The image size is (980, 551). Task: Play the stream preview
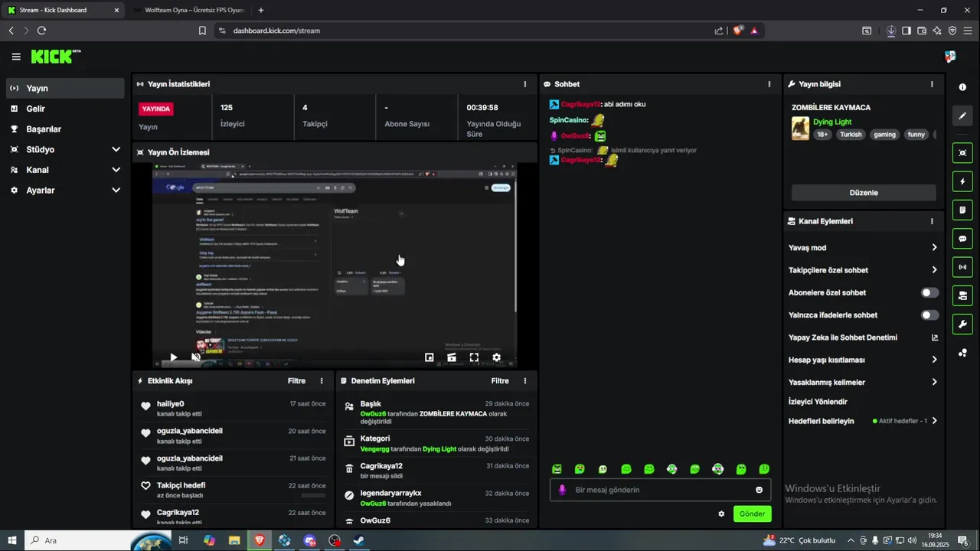pyautogui.click(x=174, y=357)
